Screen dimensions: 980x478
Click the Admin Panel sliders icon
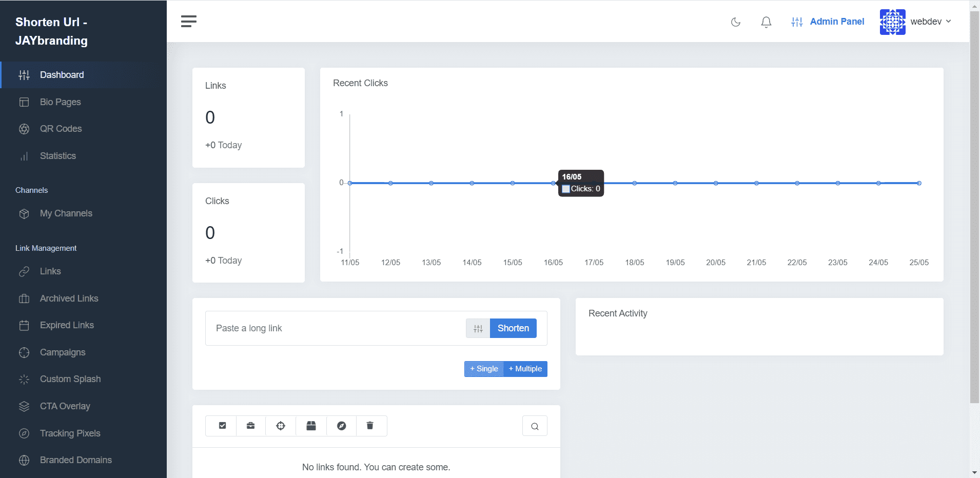[797, 22]
